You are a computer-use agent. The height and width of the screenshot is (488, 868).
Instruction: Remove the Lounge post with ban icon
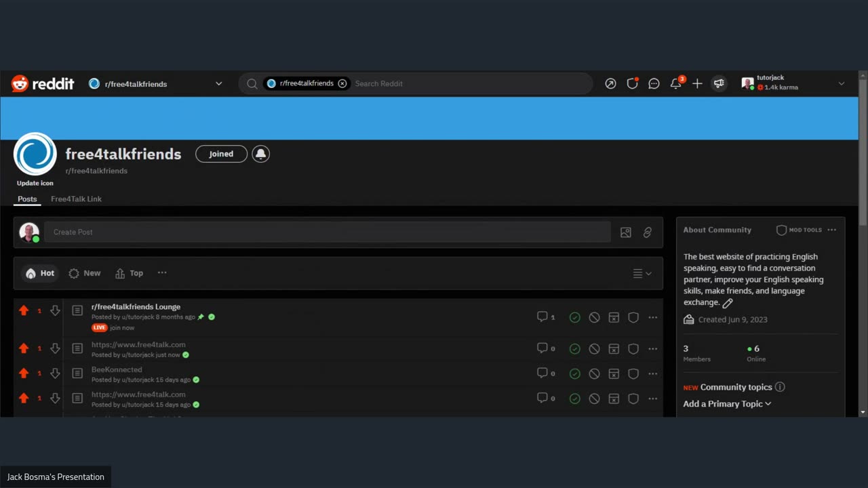594,317
